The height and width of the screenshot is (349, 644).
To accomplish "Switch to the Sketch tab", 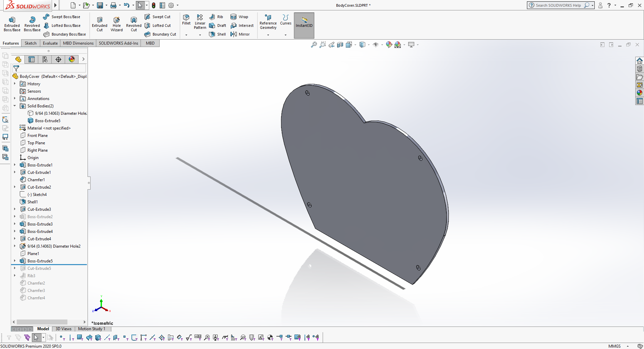I will (x=31, y=43).
